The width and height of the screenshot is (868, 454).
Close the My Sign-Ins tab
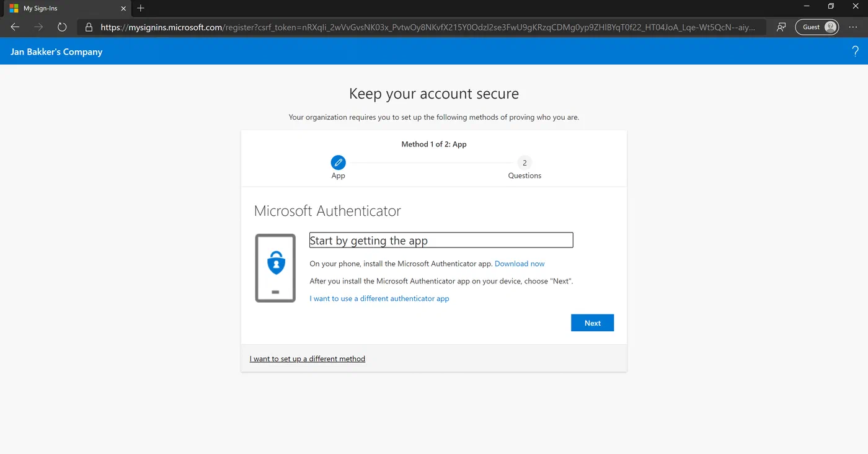(x=123, y=9)
